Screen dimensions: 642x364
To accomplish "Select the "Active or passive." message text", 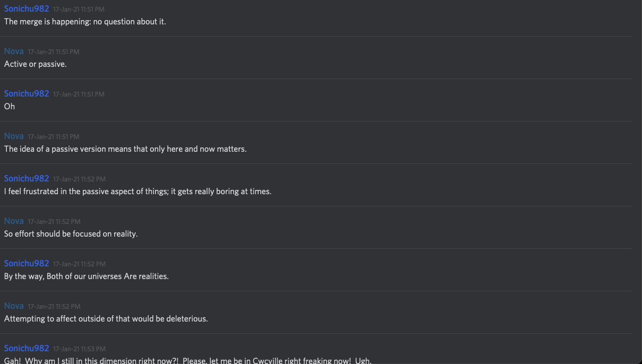I will click(36, 64).
